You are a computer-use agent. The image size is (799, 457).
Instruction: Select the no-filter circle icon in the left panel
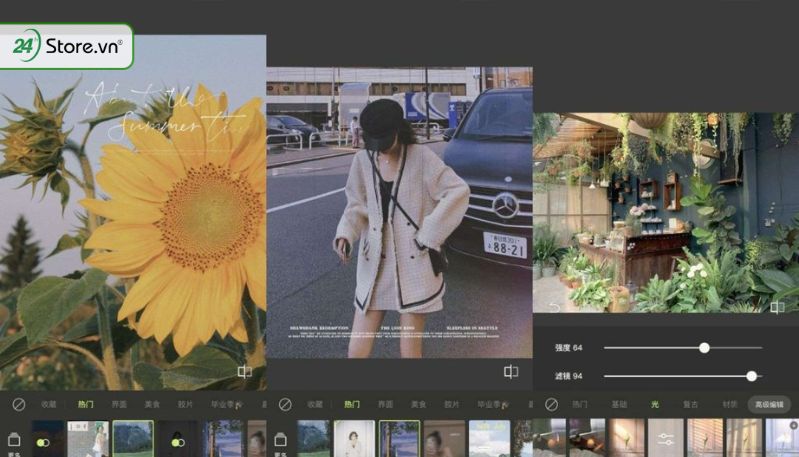18,404
